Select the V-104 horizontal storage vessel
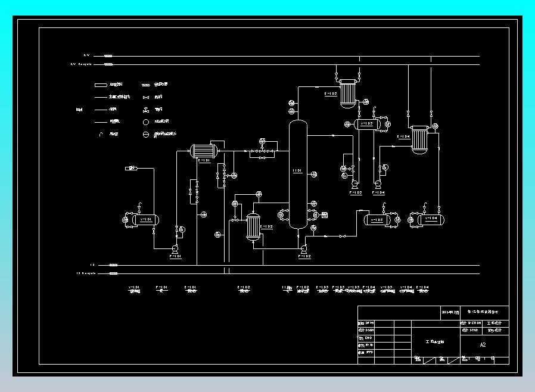 point(431,220)
